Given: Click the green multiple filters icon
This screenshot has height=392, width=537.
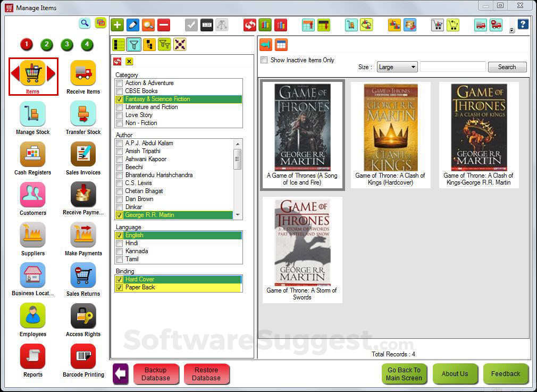Looking at the screenshot, I should pyautogui.click(x=164, y=45).
